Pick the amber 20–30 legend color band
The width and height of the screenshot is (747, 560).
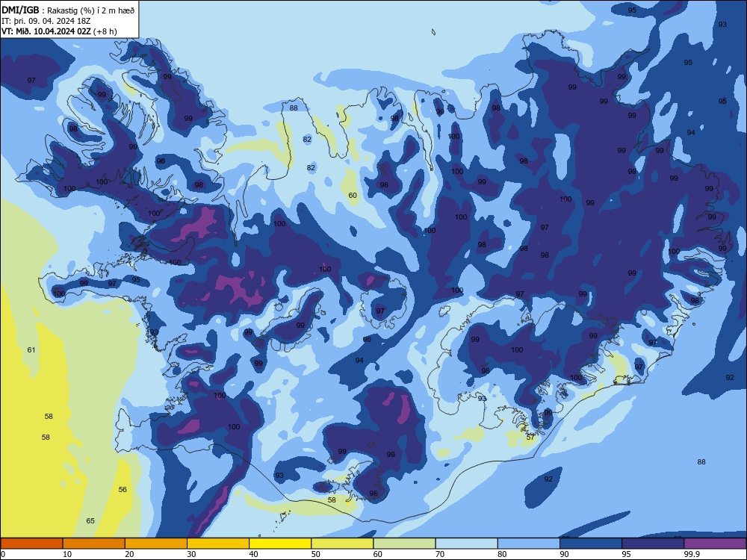coord(156,544)
